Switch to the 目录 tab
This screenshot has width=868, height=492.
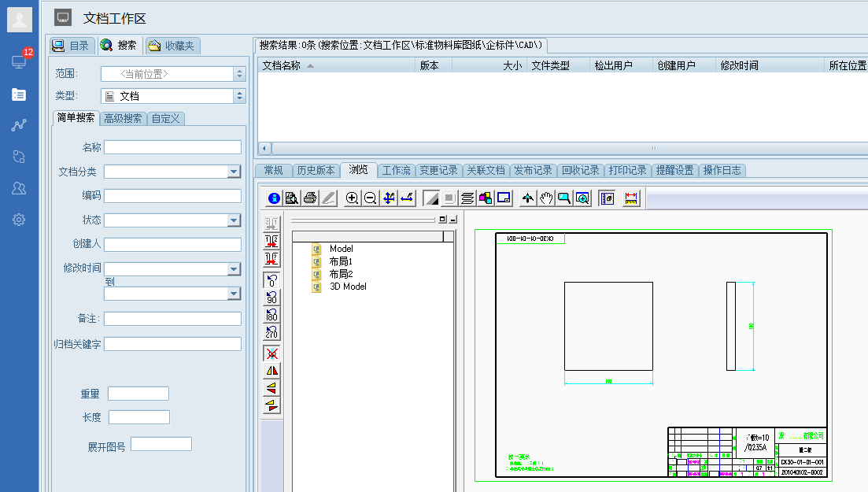72,46
